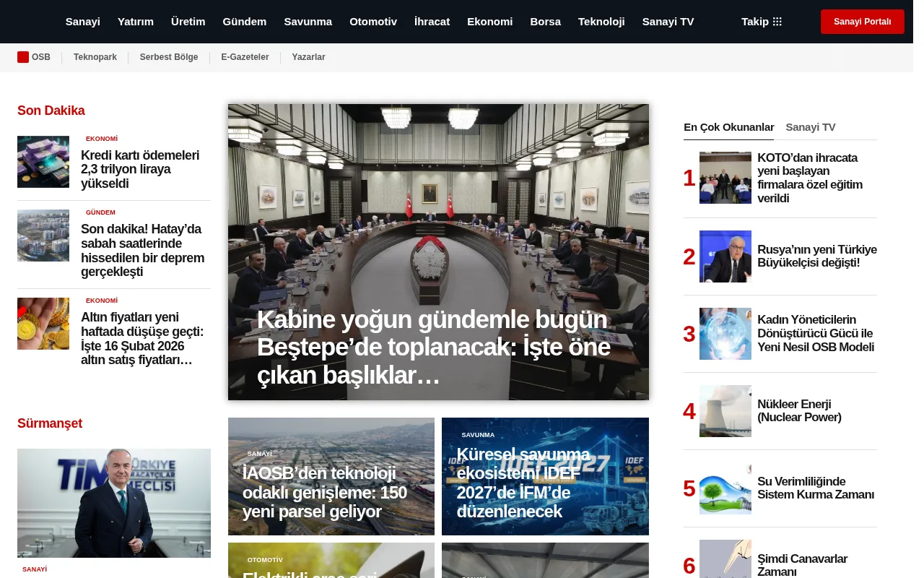
Task: Switch to the Sanayi TV tab
Action: click(810, 127)
